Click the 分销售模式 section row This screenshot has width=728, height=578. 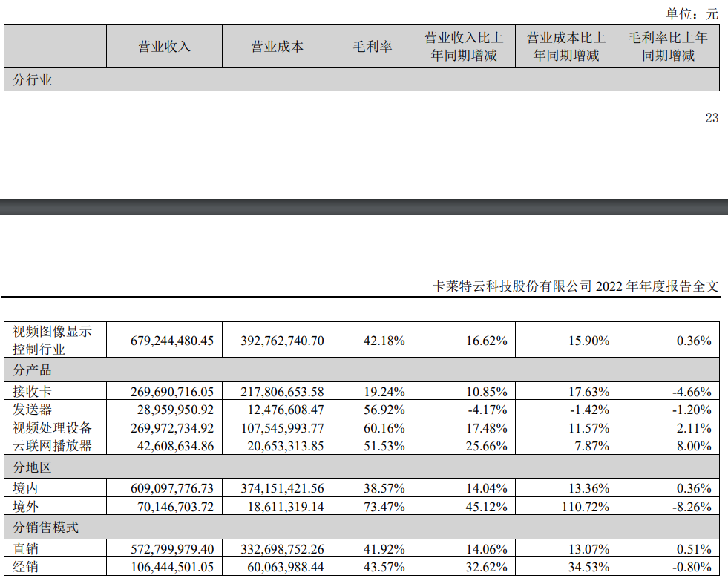click(x=361, y=527)
